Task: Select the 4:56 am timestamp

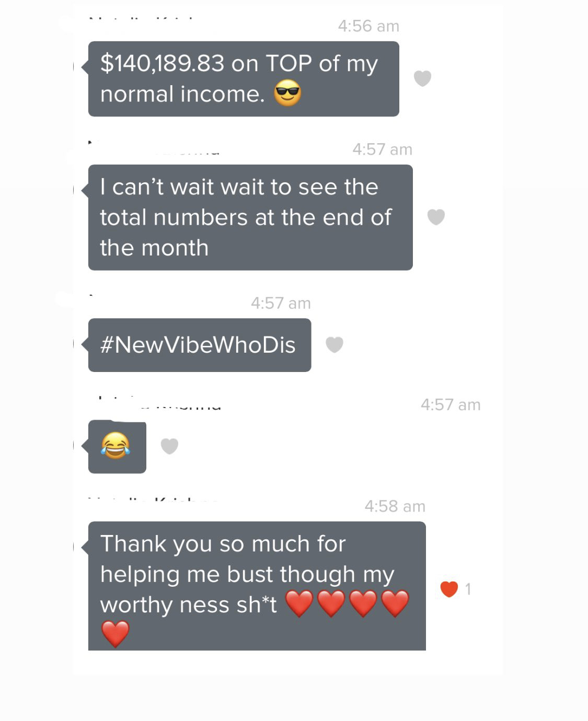Action: 368,26
